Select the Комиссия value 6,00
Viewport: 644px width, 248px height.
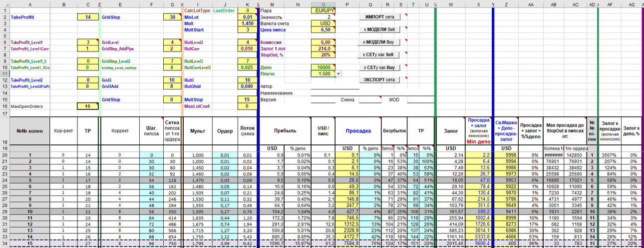tap(323, 42)
